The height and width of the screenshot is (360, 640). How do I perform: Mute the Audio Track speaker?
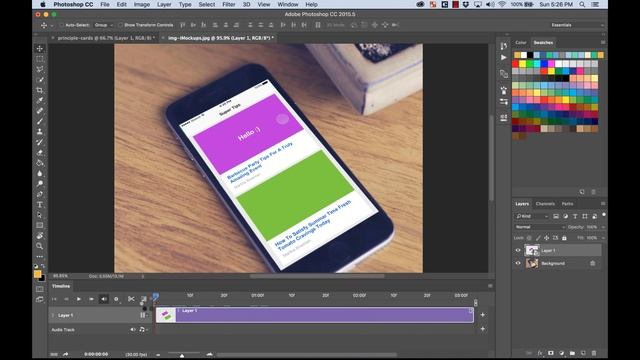(x=133, y=329)
